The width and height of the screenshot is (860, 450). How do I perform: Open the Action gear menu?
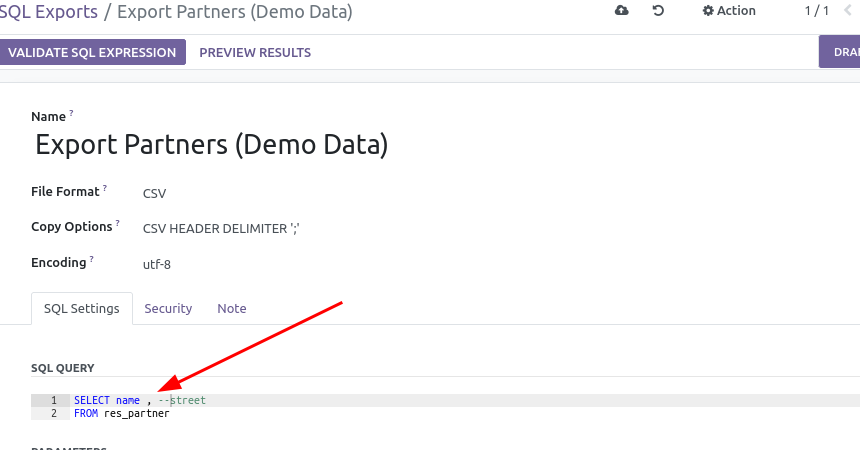(x=729, y=10)
